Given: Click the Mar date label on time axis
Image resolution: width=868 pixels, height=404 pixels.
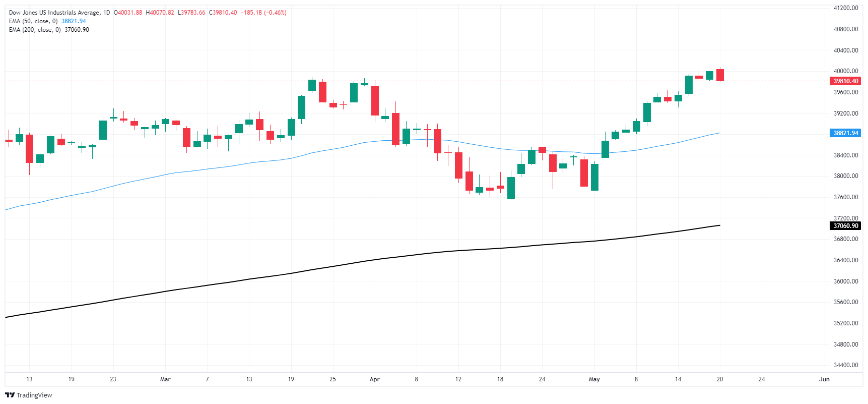Looking at the screenshot, I should pyautogui.click(x=165, y=379).
